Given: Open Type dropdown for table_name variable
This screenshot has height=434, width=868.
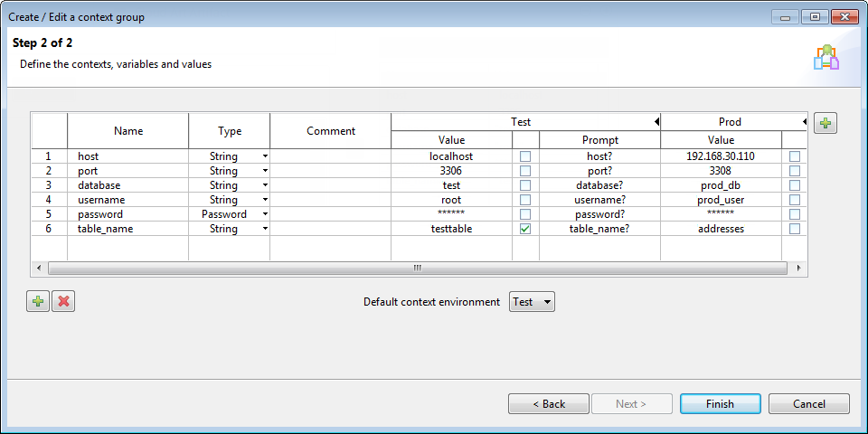Looking at the screenshot, I should pyautogui.click(x=265, y=229).
